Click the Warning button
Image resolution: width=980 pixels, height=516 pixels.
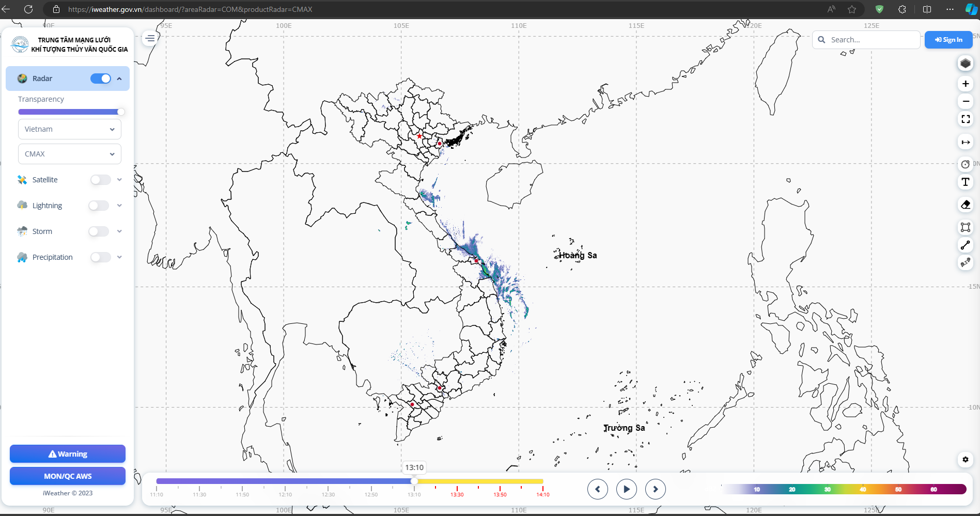(x=68, y=454)
